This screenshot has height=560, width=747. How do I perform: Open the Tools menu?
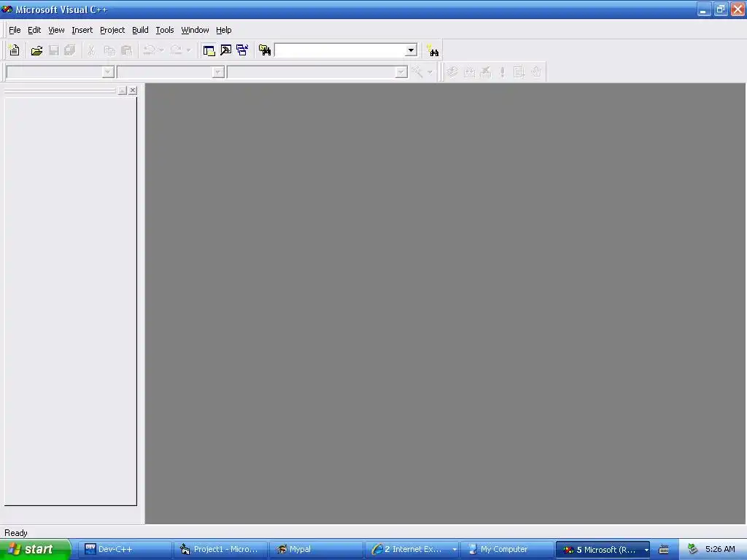point(165,30)
